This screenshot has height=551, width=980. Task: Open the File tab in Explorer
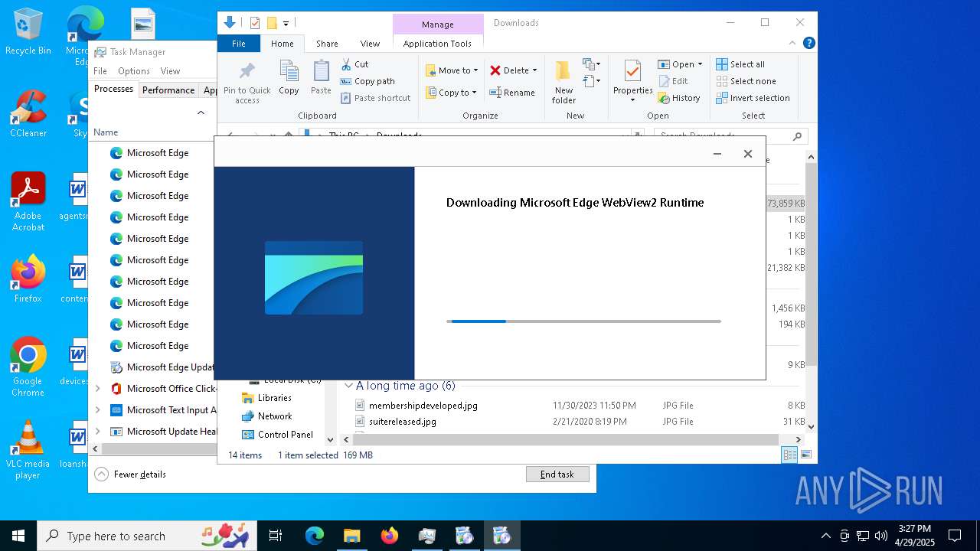239,44
